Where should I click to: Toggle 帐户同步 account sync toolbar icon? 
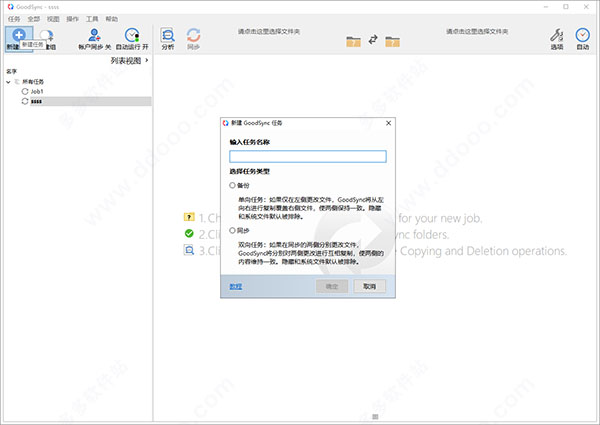94,35
